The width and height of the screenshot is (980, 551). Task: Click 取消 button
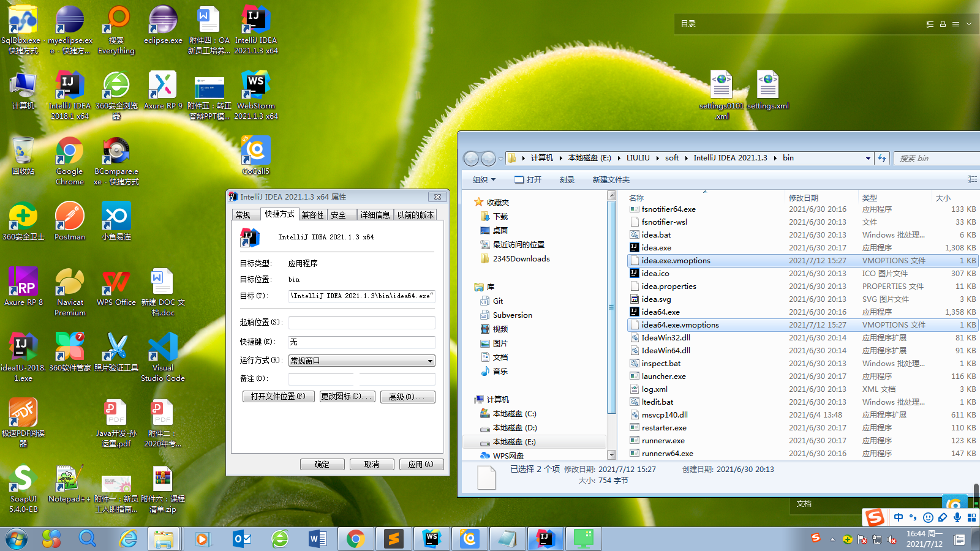coord(371,464)
